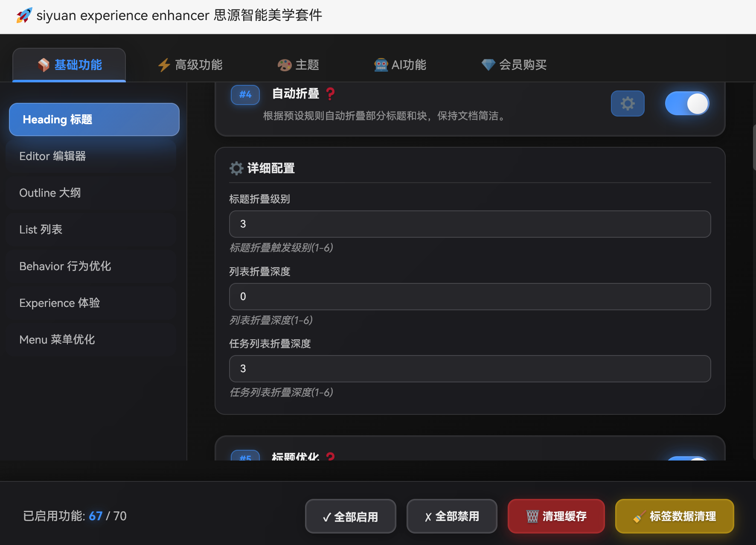The height and width of the screenshot is (545, 756).
Task: Click the 全部启用 button
Action: (x=351, y=516)
